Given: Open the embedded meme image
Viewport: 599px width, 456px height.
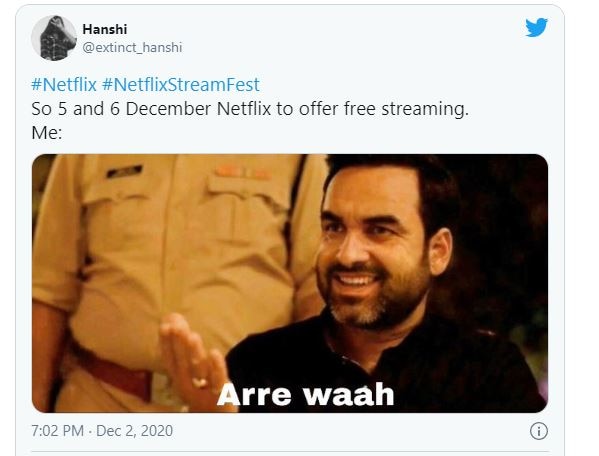Looking at the screenshot, I should coord(290,283).
